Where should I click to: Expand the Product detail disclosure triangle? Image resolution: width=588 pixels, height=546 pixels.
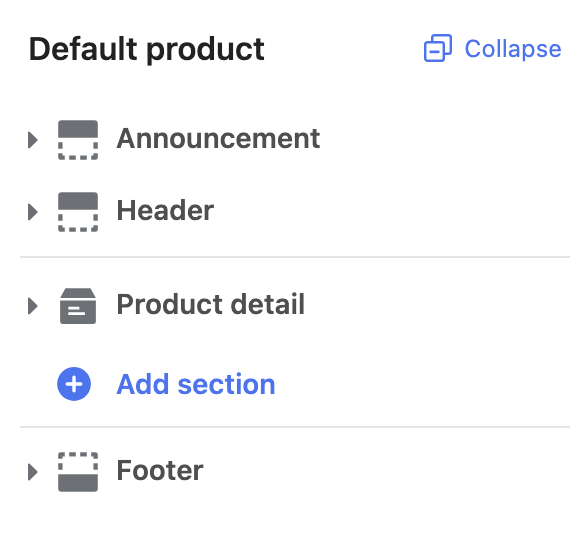pyautogui.click(x=33, y=306)
